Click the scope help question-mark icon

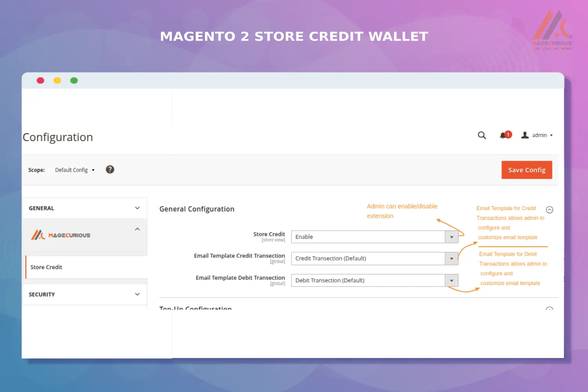pos(110,169)
